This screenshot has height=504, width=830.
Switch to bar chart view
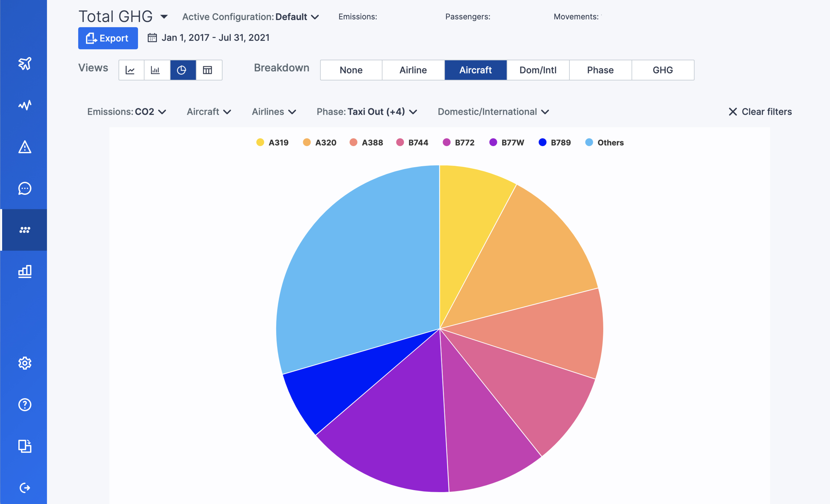pos(156,70)
